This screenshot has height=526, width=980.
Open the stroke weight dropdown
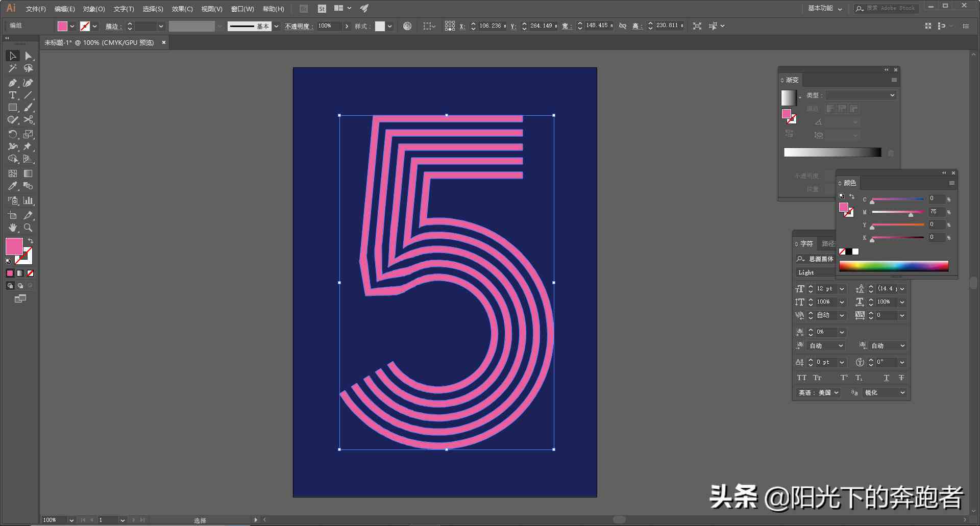point(161,26)
